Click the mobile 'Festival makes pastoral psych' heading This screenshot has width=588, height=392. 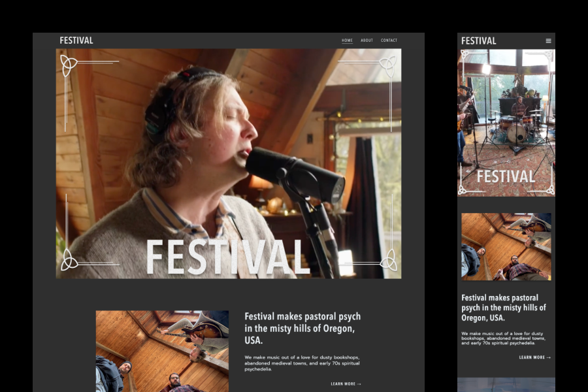[x=503, y=308]
